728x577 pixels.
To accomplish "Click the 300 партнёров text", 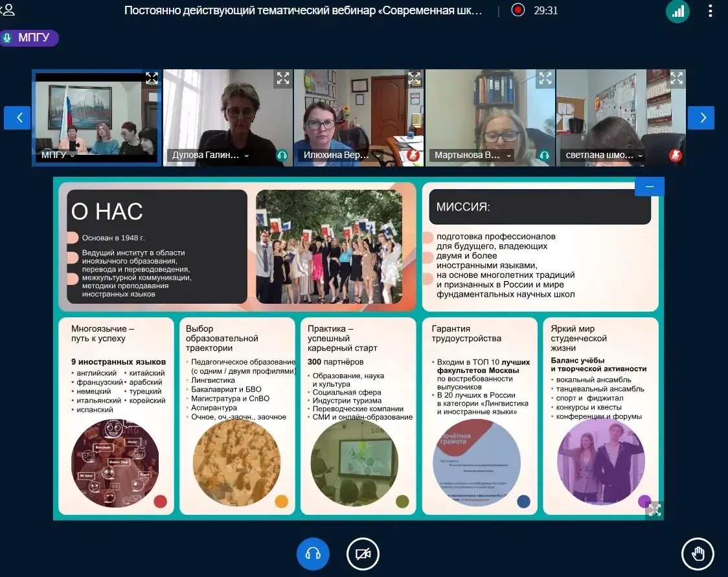I will pos(336,361).
